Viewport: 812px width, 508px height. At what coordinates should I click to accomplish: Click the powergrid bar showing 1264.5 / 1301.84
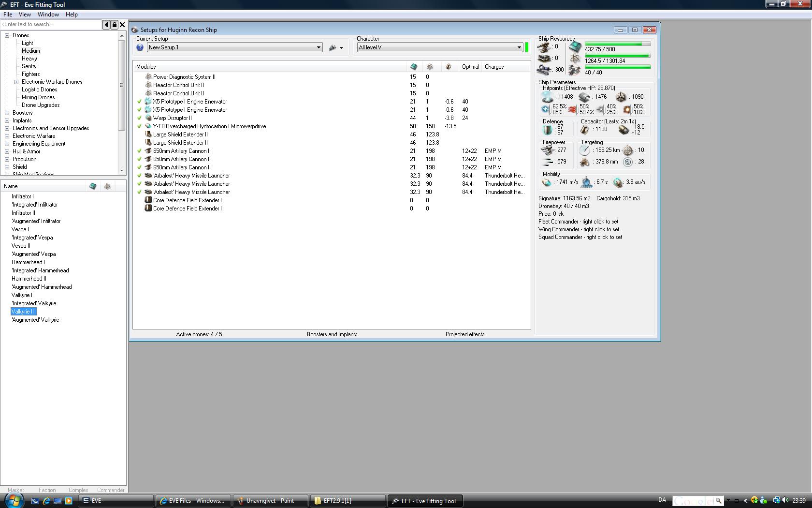(618, 56)
